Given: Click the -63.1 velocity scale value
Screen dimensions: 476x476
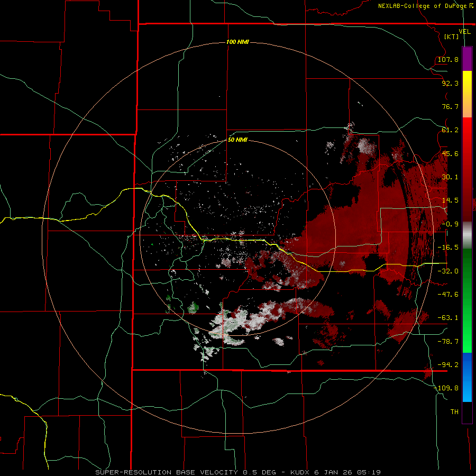Looking at the screenshot, I should coord(448,318).
